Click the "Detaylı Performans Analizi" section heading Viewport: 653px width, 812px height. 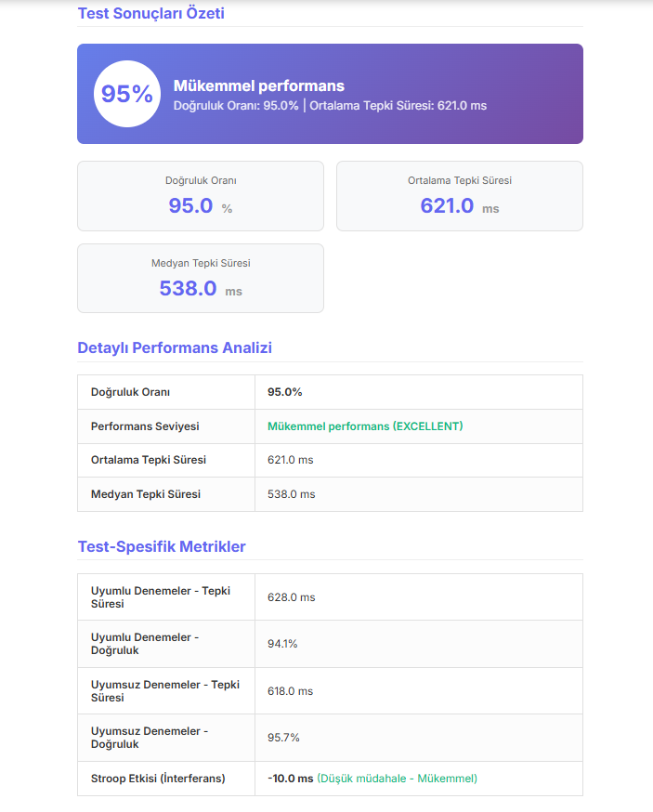[175, 347]
